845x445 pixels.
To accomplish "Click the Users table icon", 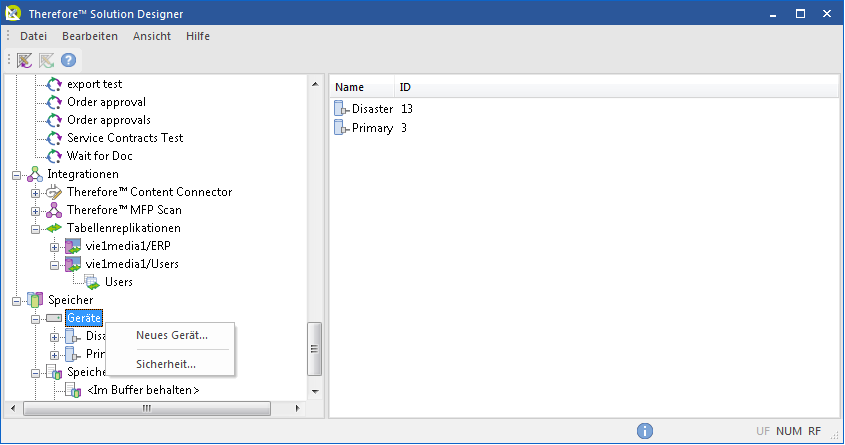I will pyautogui.click(x=92, y=282).
